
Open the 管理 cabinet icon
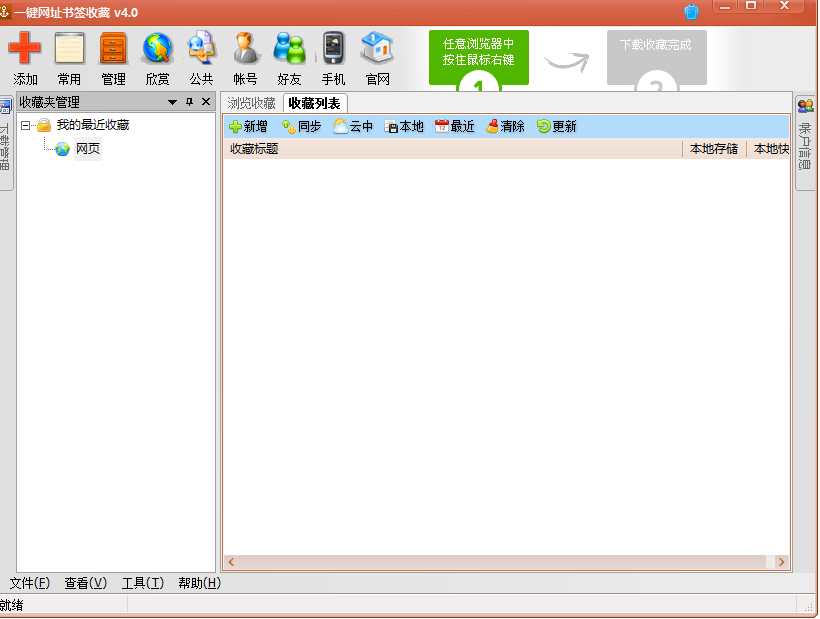[113, 49]
